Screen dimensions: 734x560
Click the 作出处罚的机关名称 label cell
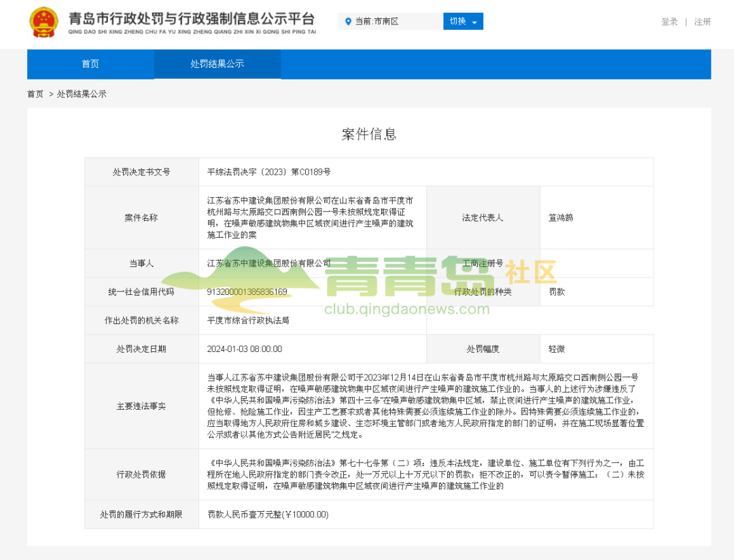(141, 320)
